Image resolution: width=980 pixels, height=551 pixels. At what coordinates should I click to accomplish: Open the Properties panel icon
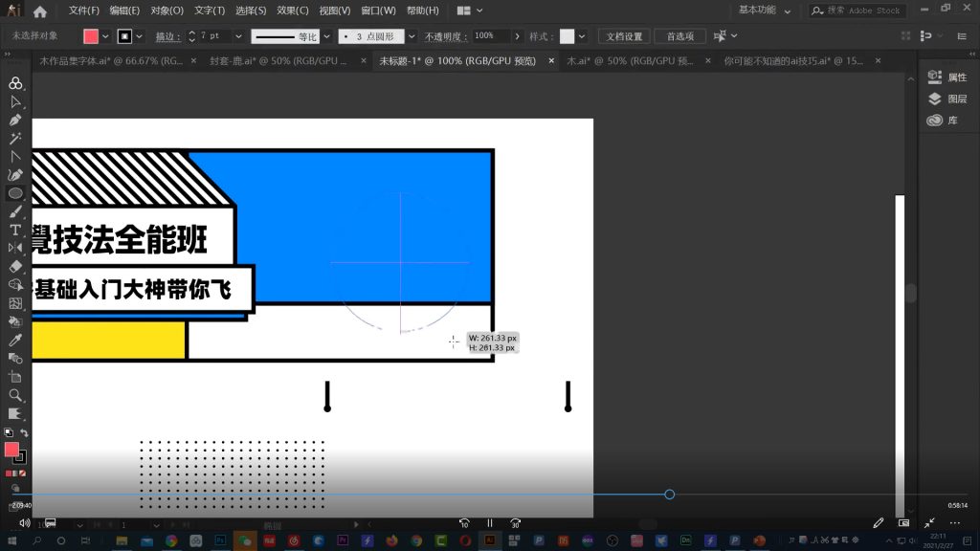coord(935,77)
